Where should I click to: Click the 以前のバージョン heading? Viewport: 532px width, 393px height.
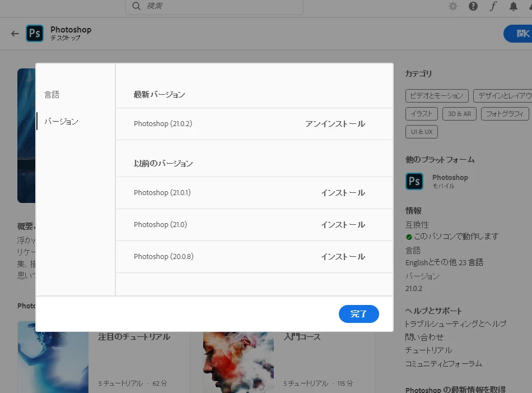point(163,163)
